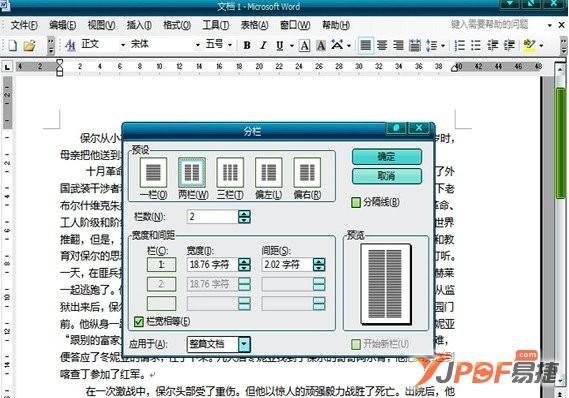Apply center alignment from toolbar
Screen dimensions: 569x398
(382, 45)
